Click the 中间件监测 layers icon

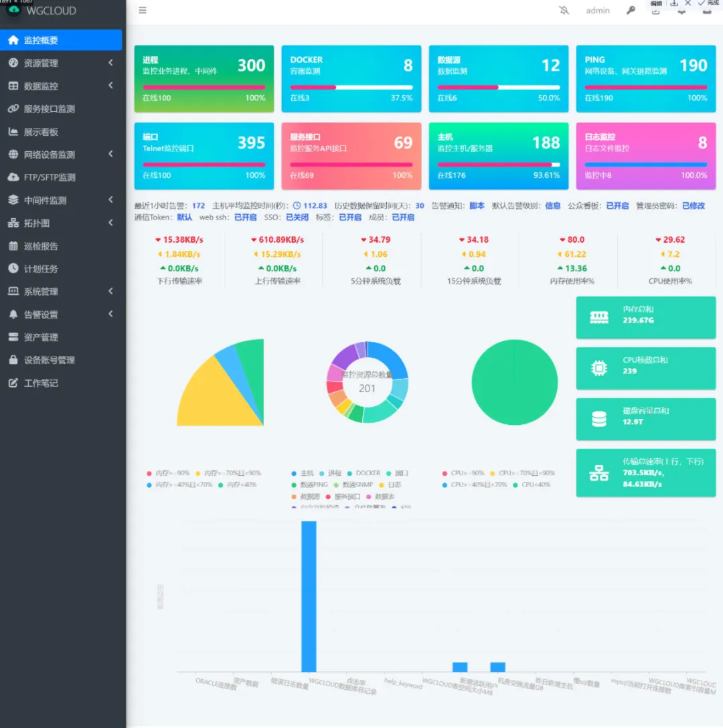(x=13, y=199)
